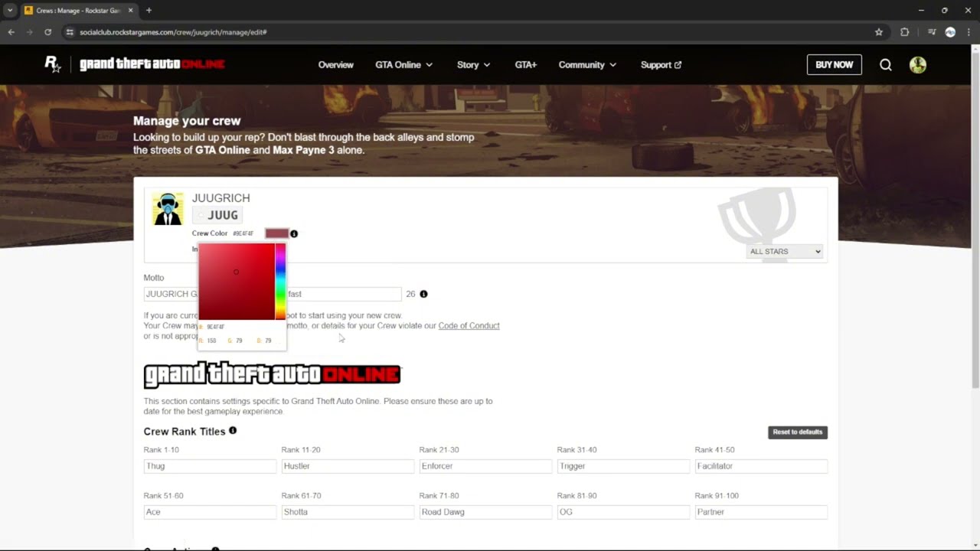980x551 pixels.
Task: Open the ALL STARS crew type dropdown
Action: click(785, 251)
